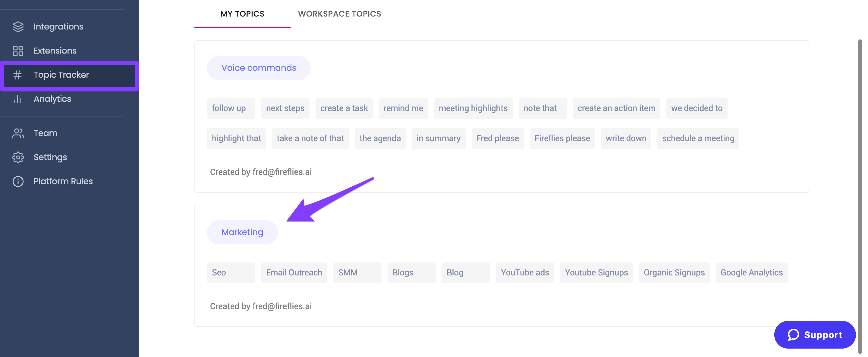Select Topic Tracker in the sidebar
This screenshot has width=868, height=357.
69,75
